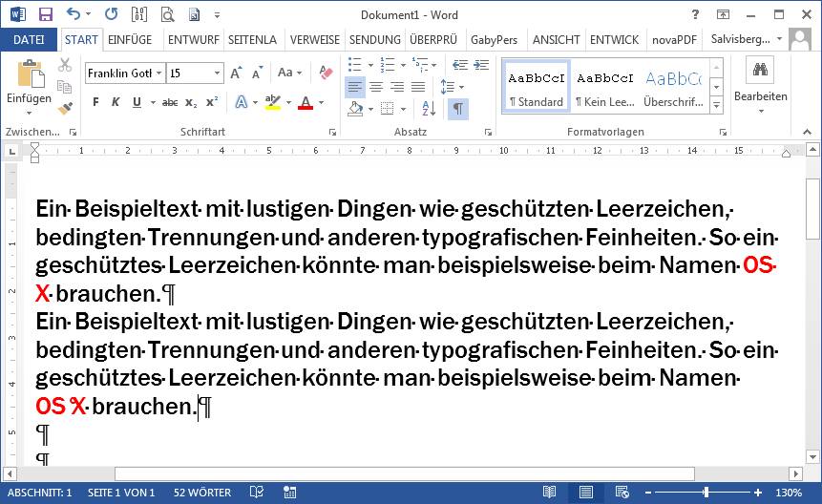Toggle italic formatting (K)
This screenshot has width=822, height=504.
pyautogui.click(x=116, y=102)
